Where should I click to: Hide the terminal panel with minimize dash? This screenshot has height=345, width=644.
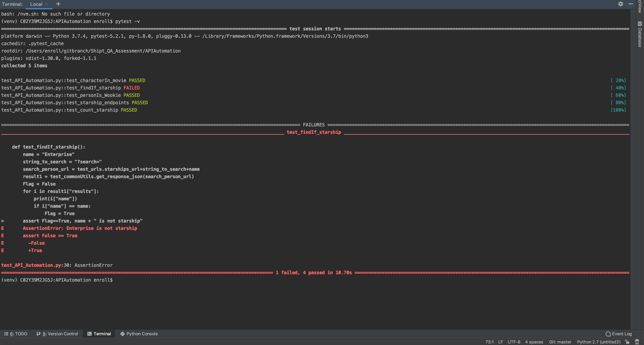point(631,4)
